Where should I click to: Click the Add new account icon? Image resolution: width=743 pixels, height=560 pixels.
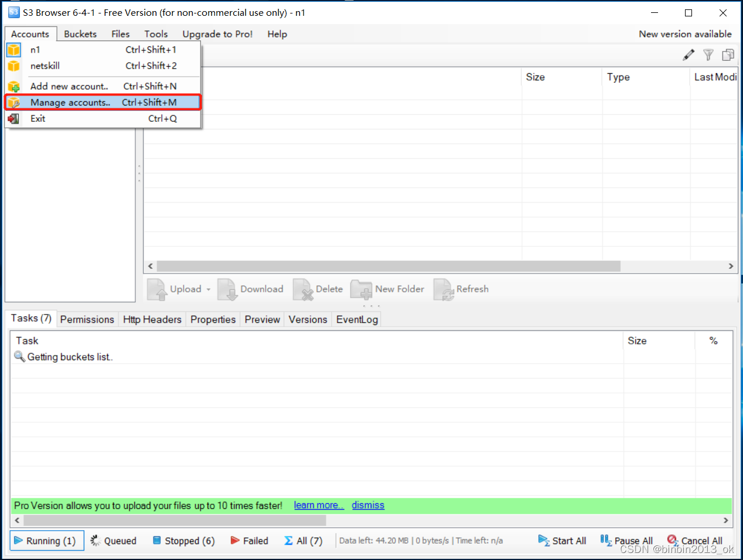click(13, 86)
